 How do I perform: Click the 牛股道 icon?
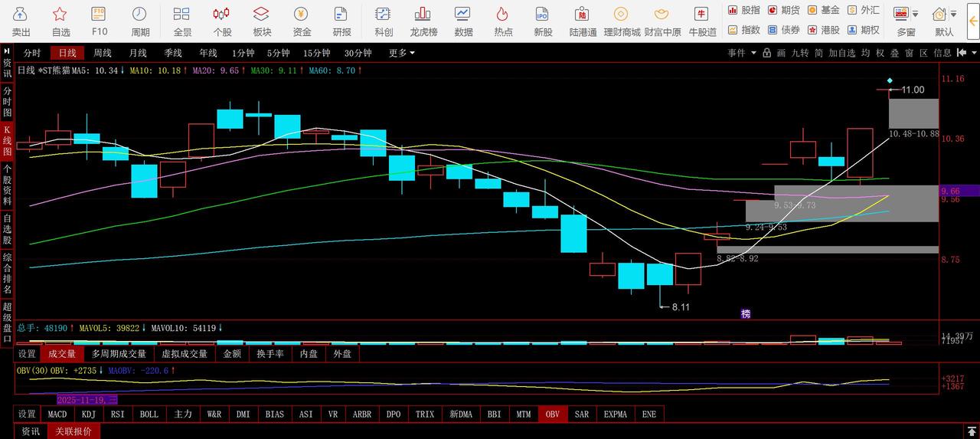pos(702,21)
